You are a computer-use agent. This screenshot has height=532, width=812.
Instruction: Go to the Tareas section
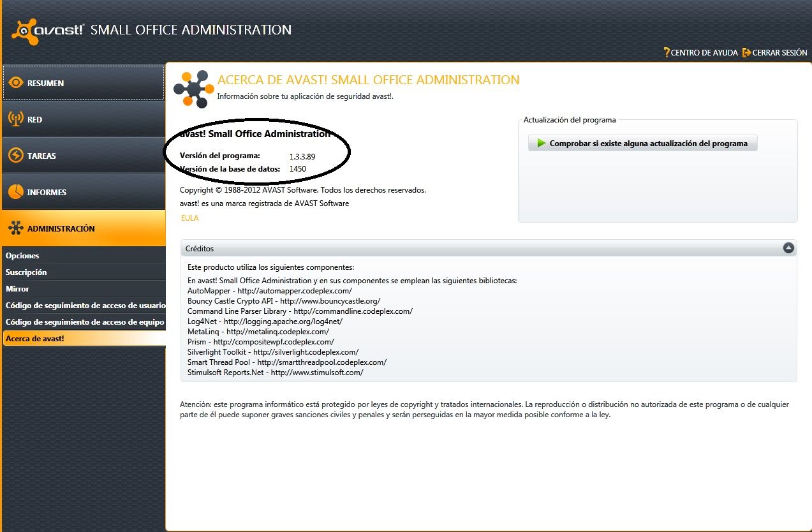click(x=83, y=156)
